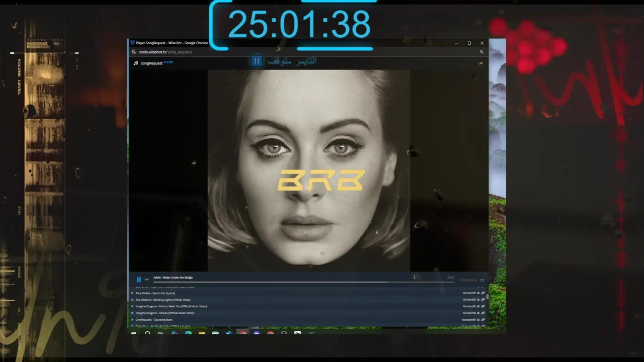This screenshot has width=644, height=362.
Task: Open link icon for Nice to Meet You row
Action: 483,306
